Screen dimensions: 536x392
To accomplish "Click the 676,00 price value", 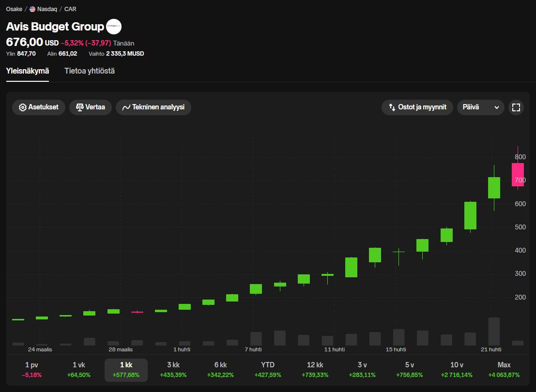I will point(25,42).
